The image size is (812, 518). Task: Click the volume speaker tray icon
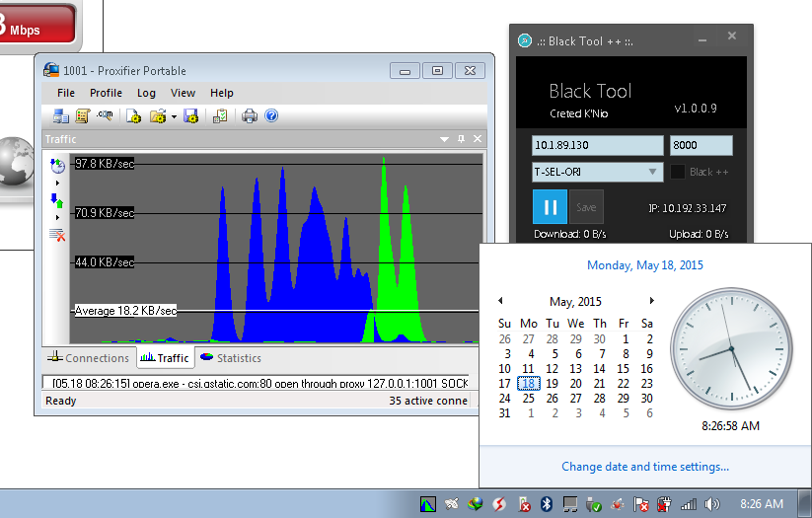click(x=712, y=504)
